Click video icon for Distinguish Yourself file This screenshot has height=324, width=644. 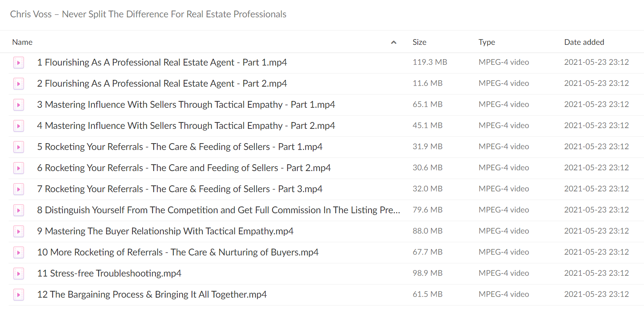point(18,210)
